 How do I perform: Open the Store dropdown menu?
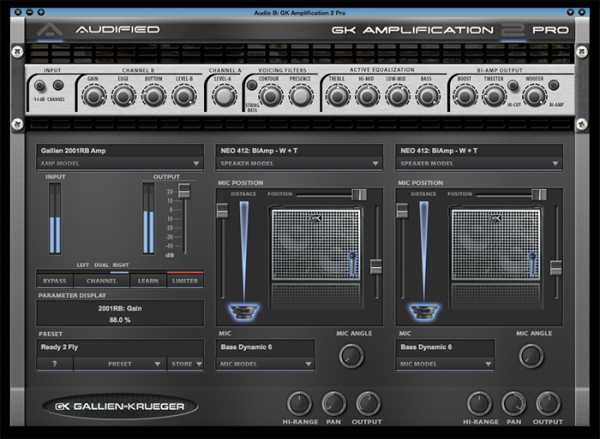185,364
